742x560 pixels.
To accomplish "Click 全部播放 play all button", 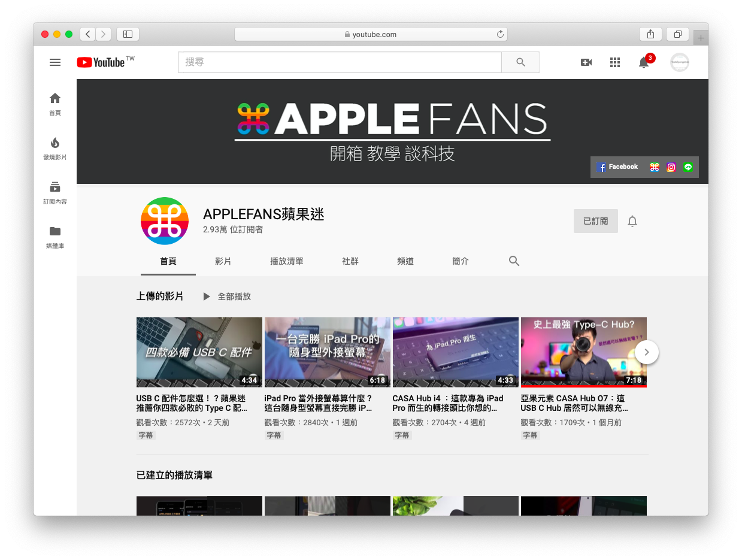I will click(227, 296).
